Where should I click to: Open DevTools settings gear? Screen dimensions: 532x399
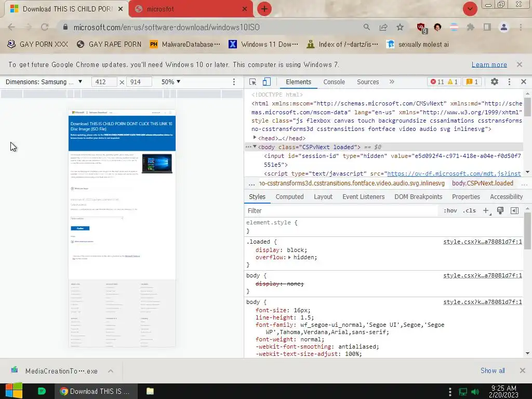click(x=495, y=82)
